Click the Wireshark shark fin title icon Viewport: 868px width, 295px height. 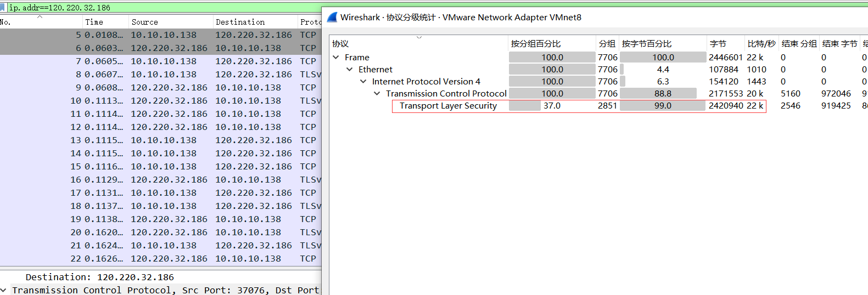332,18
